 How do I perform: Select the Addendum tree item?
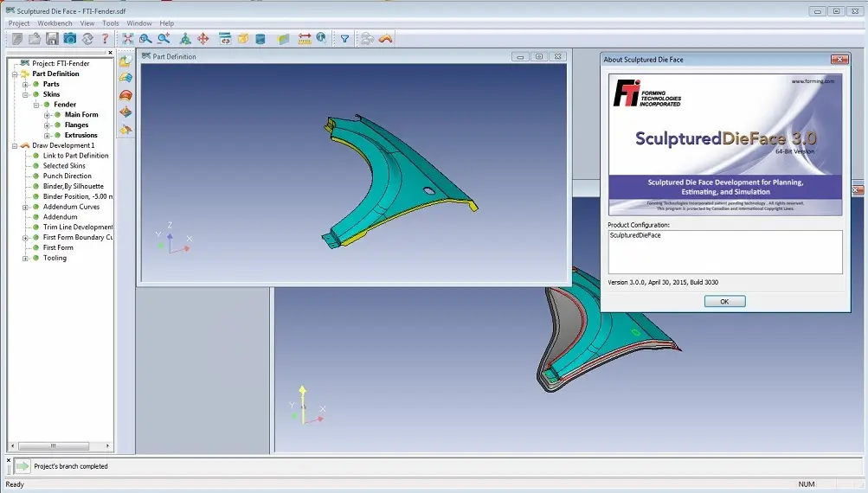pos(60,217)
